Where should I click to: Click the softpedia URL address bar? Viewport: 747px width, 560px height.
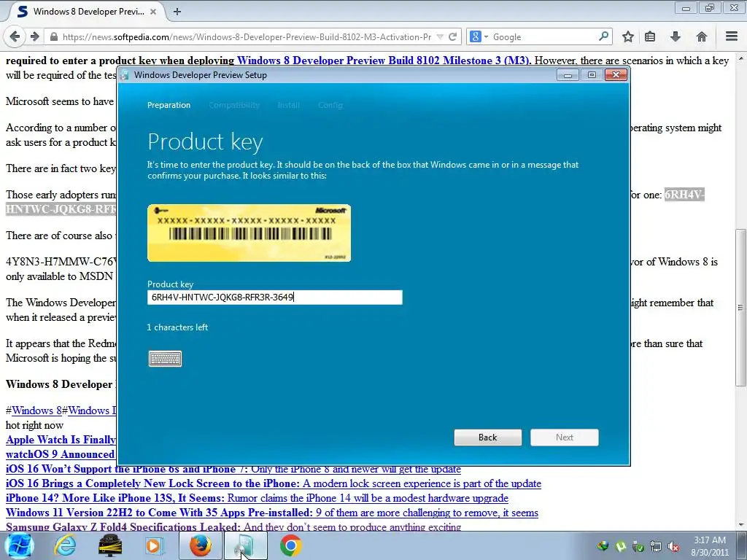point(247,36)
